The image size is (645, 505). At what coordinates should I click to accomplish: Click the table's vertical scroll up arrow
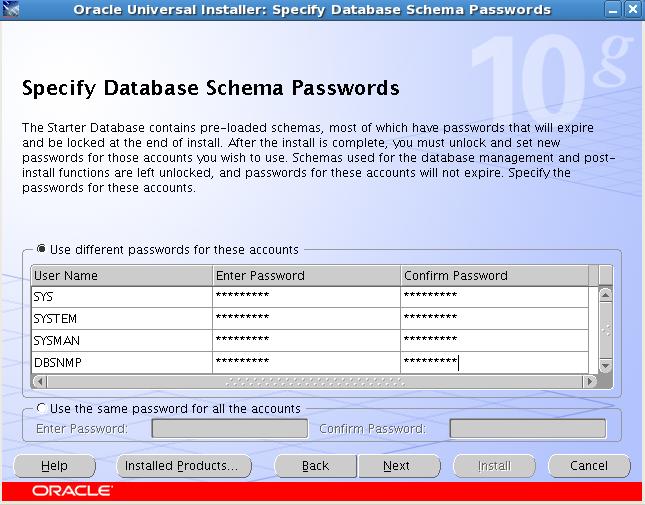604,294
